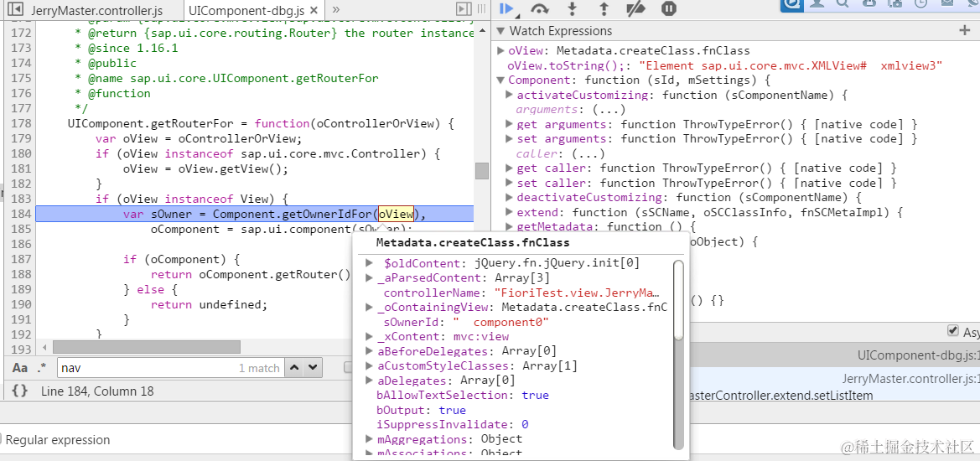
Task: Expand aBeforeDelegates Array[0] in popup
Action: 370,351
